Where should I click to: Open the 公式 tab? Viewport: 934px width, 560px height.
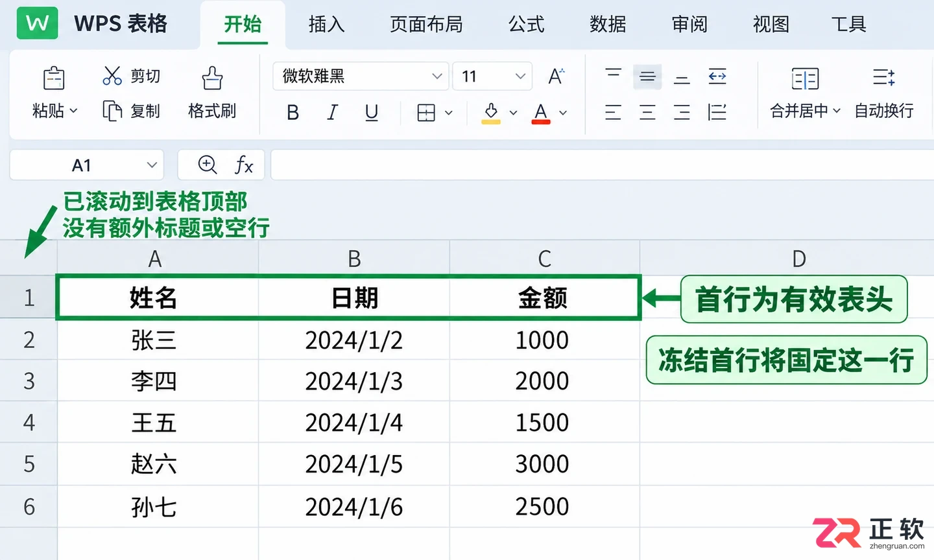coord(526,25)
